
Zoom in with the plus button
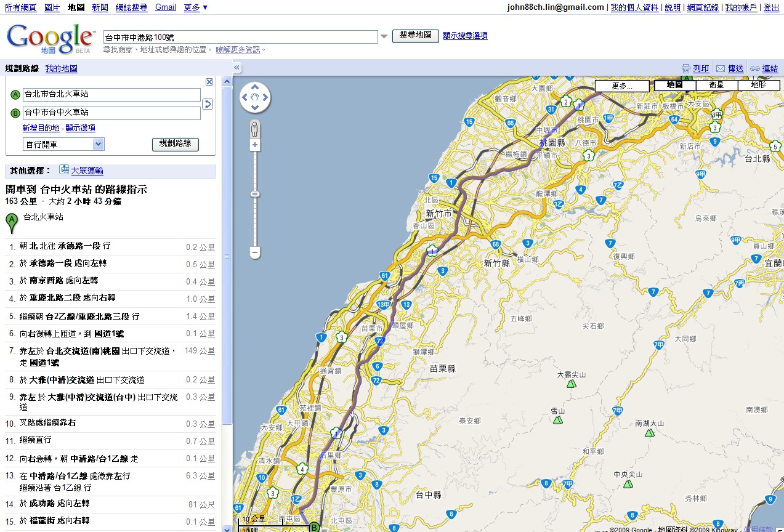pos(255,145)
